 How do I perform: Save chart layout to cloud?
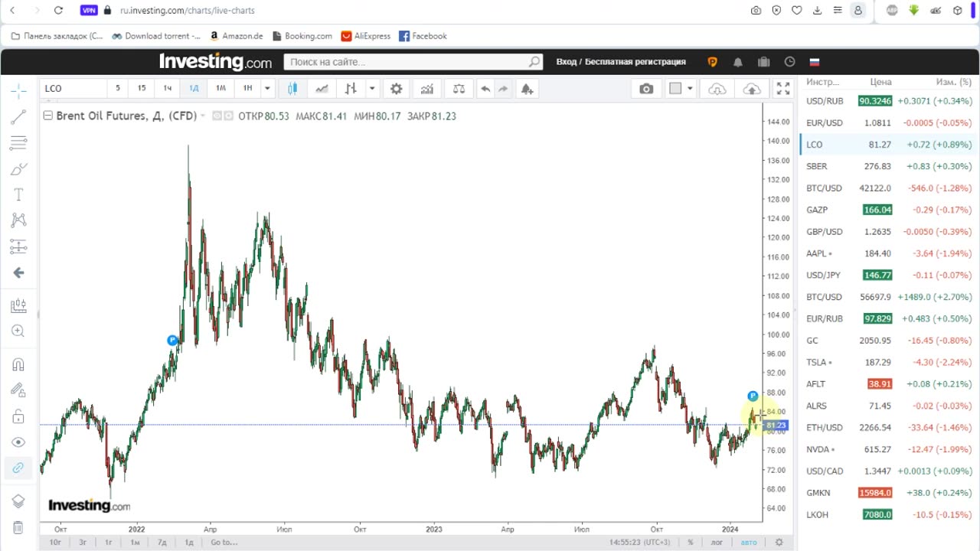click(752, 89)
